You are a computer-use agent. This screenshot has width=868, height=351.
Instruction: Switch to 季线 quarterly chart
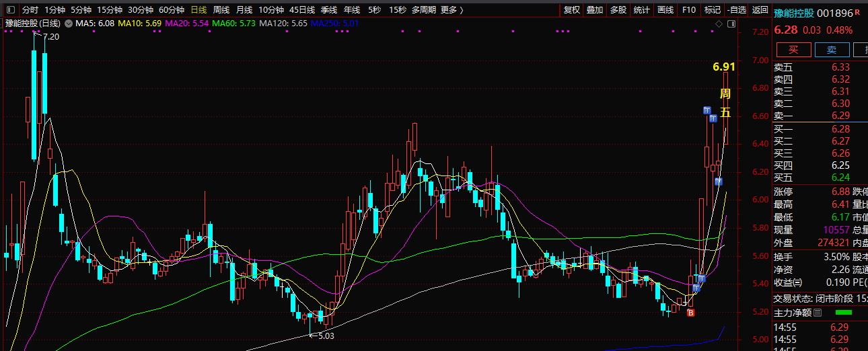click(329, 10)
